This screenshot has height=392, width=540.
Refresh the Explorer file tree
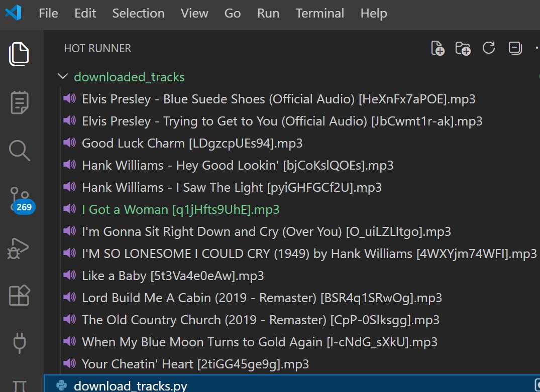[489, 48]
